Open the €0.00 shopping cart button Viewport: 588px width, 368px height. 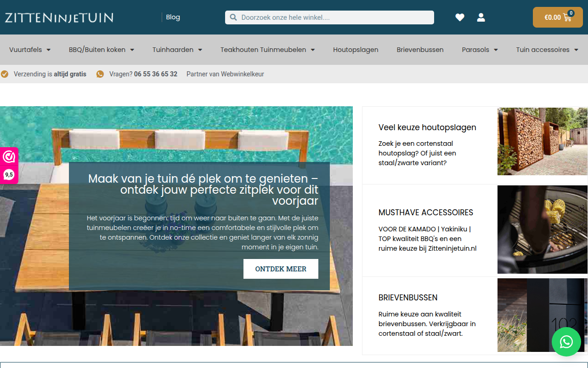(x=558, y=17)
